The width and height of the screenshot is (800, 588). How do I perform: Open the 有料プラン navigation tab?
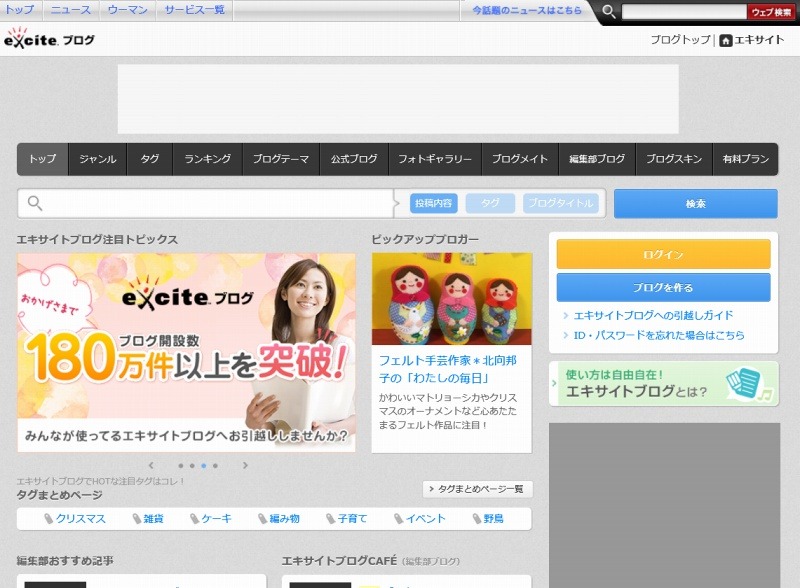pyautogui.click(x=745, y=159)
